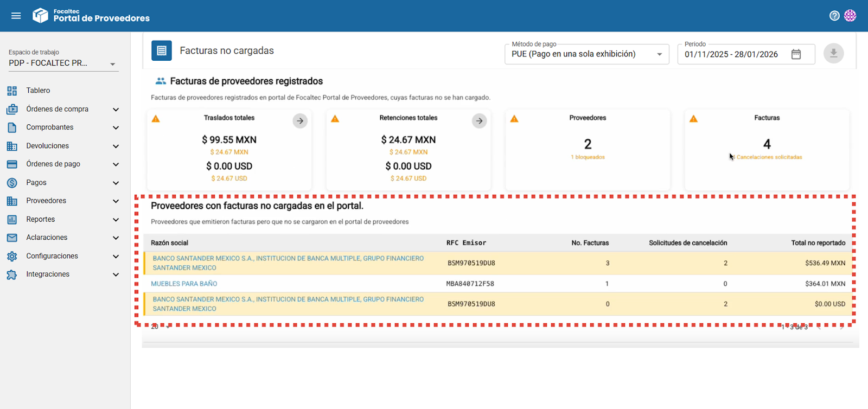
Task: Click the Devoluciones sidebar icon
Action: pos(12,146)
